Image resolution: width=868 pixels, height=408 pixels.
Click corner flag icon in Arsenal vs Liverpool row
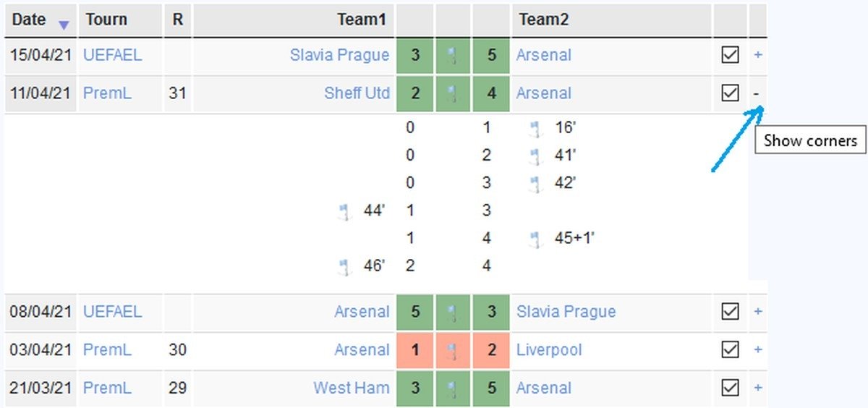coord(453,351)
